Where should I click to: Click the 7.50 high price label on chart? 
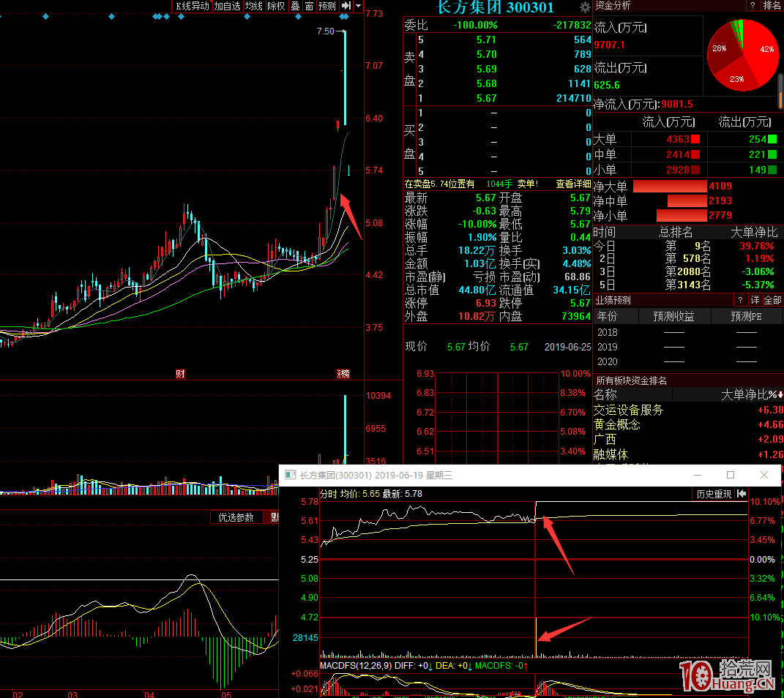click(326, 31)
